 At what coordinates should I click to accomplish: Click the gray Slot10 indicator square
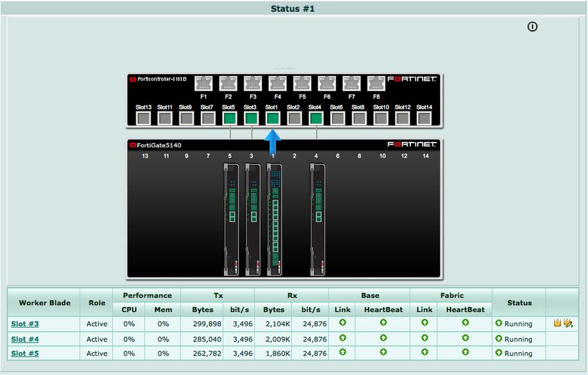[x=380, y=118]
